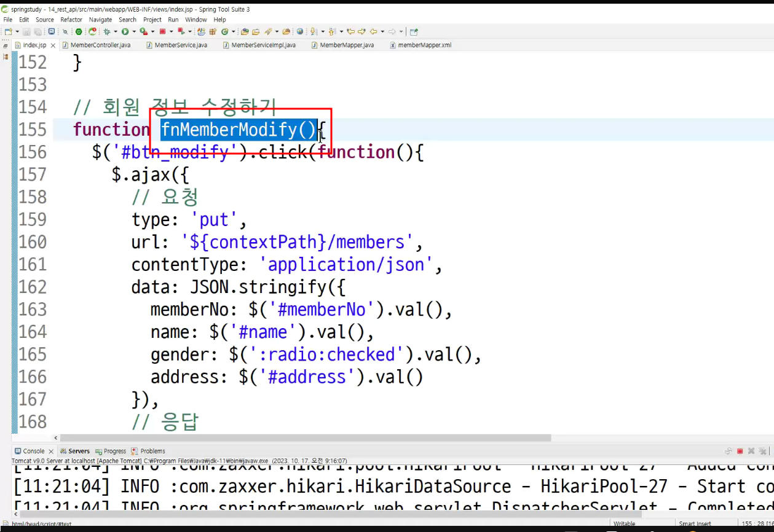Expand the Run configurations dropdown

(134, 31)
